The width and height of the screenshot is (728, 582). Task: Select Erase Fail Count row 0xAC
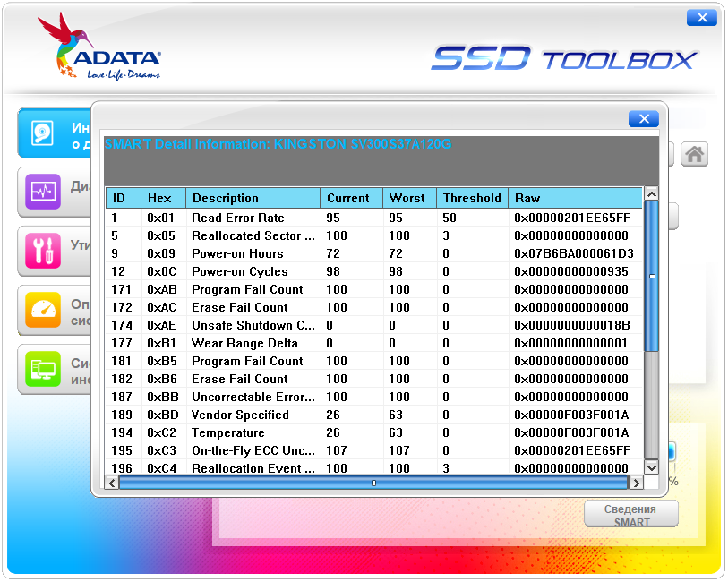click(x=374, y=307)
